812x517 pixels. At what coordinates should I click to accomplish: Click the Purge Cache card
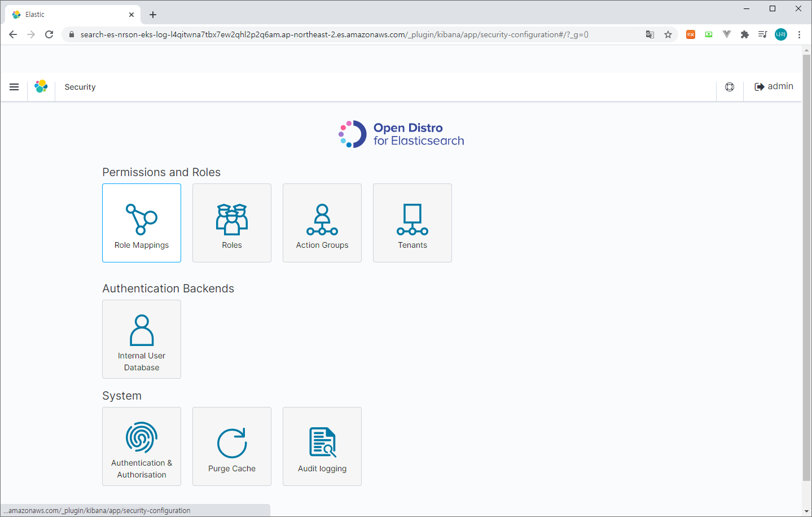(232, 446)
